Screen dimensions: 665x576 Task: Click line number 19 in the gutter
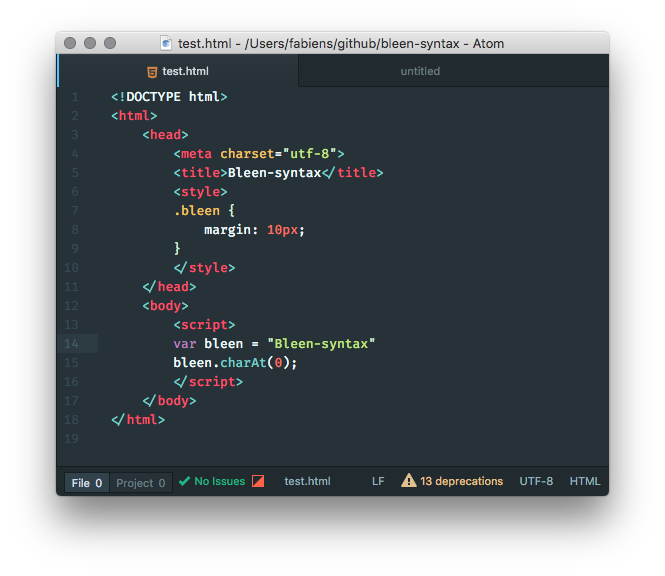coord(71,439)
